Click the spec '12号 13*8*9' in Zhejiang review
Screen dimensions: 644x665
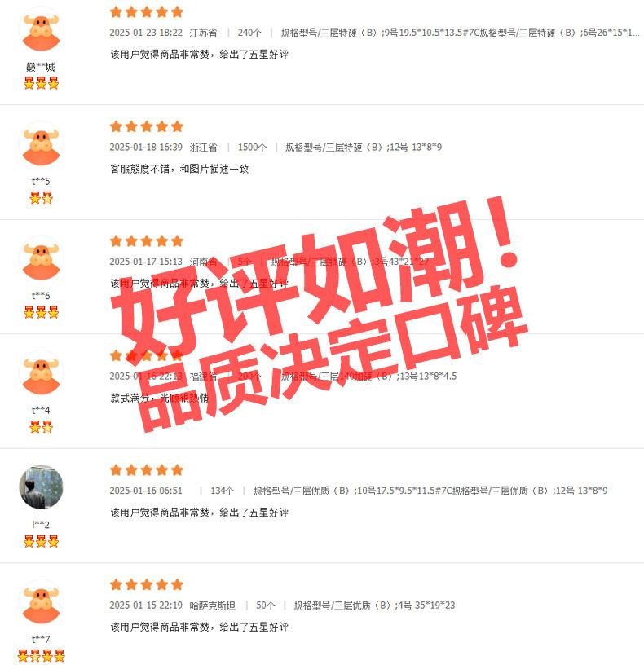pos(415,148)
